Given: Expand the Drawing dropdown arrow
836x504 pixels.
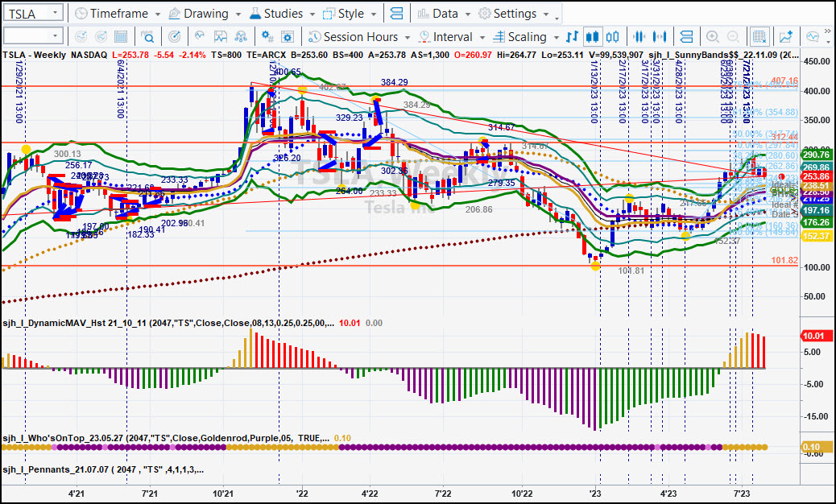Looking at the screenshot, I should pyautogui.click(x=238, y=14).
